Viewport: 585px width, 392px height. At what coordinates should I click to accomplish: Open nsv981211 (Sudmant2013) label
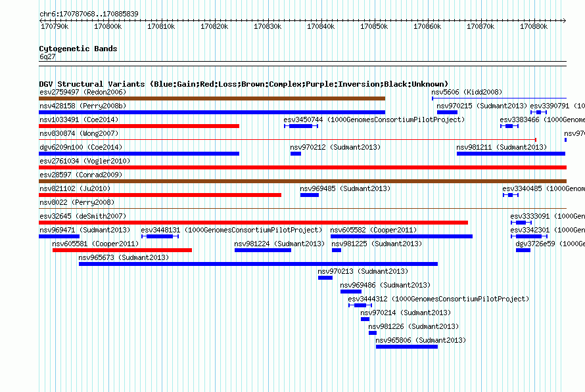click(502, 147)
